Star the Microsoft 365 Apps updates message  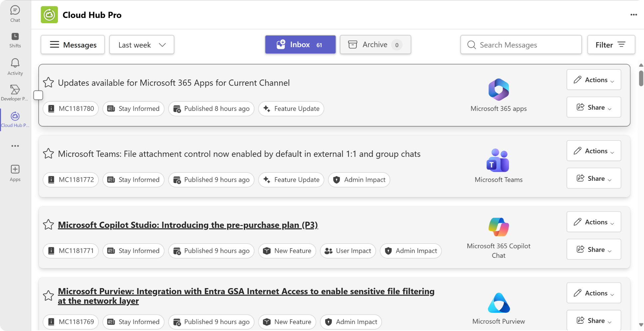click(49, 82)
